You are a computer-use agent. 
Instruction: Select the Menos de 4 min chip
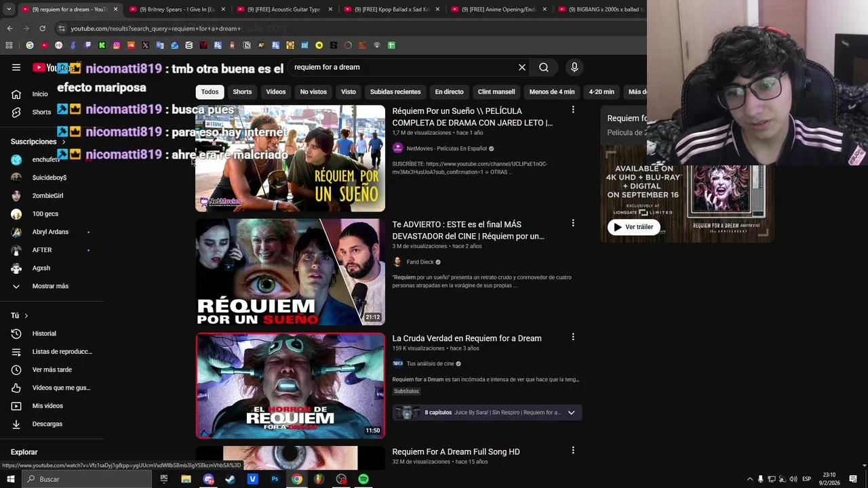click(x=552, y=91)
